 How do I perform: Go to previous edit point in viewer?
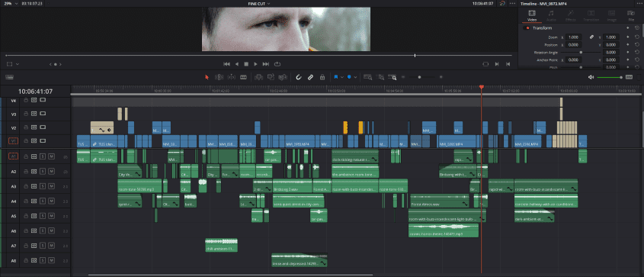(x=508, y=64)
